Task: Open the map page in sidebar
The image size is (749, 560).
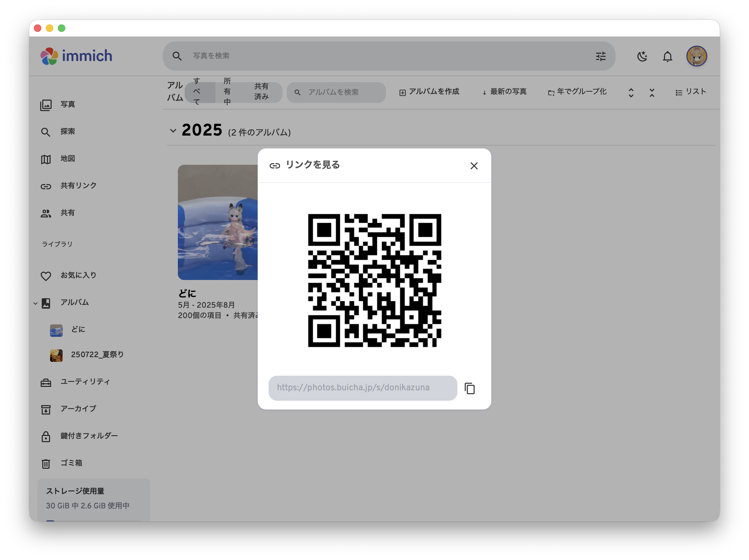Action: 67,159
